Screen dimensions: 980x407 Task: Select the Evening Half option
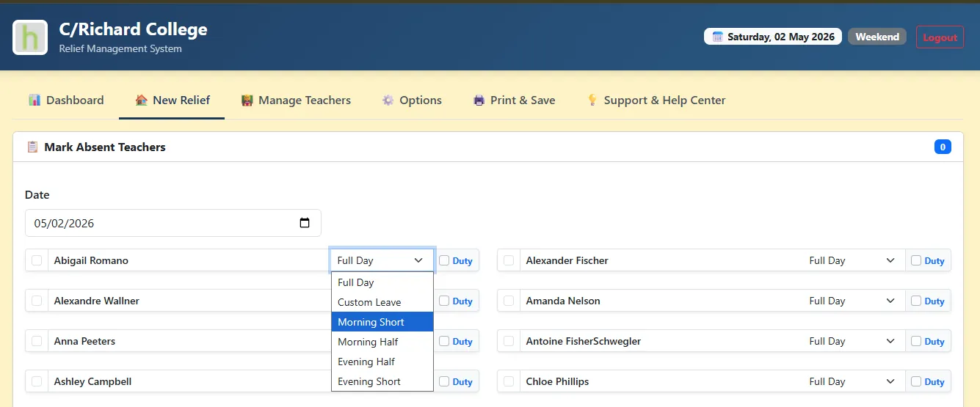click(x=382, y=362)
